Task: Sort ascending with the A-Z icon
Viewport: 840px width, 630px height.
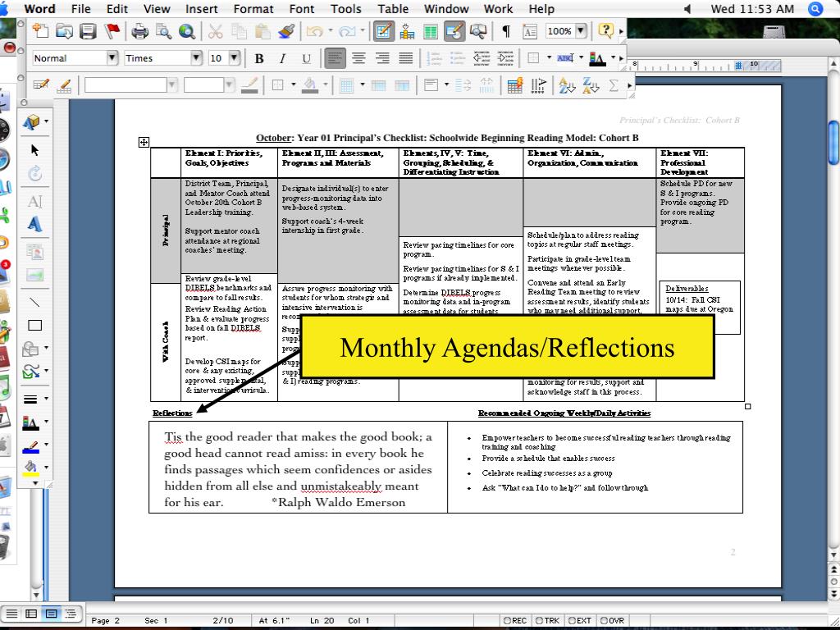Action: 566,85
